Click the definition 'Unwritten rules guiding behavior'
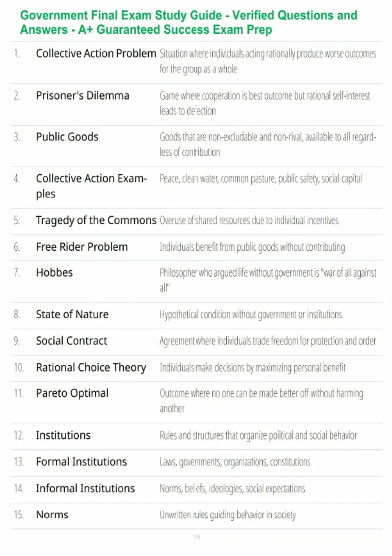 pos(228,515)
